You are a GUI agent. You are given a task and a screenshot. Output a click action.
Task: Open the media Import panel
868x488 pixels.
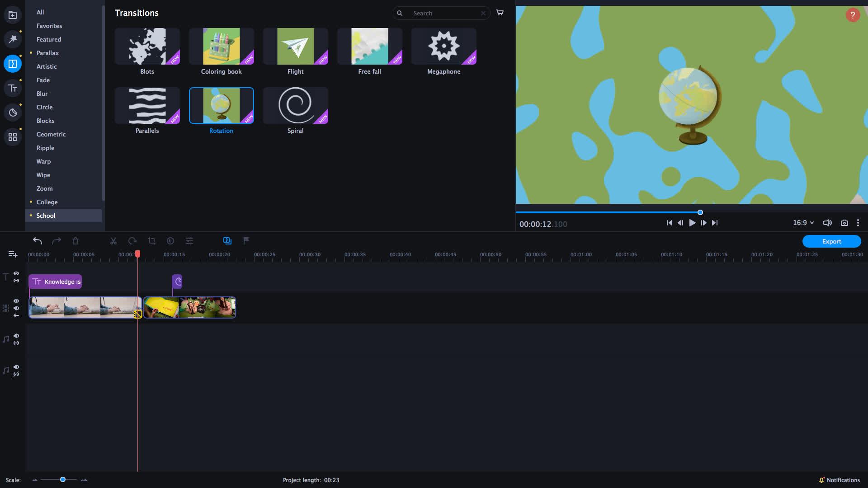point(12,14)
